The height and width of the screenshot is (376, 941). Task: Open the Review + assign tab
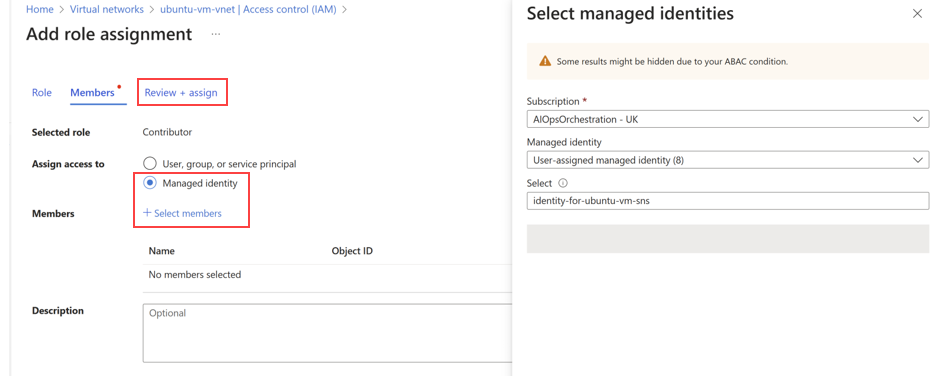181,93
